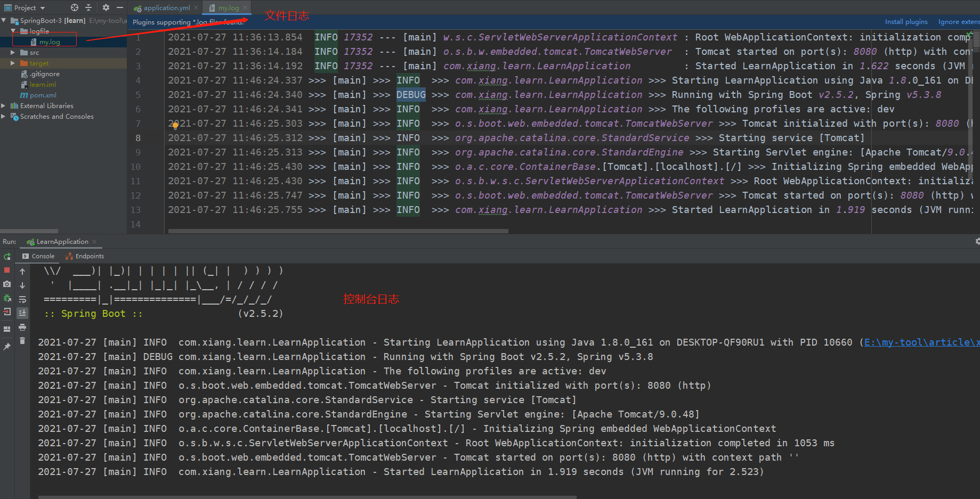Image resolution: width=980 pixels, height=499 pixels.
Task: Open the Project view dropdown
Action: (x=25, y=7)
